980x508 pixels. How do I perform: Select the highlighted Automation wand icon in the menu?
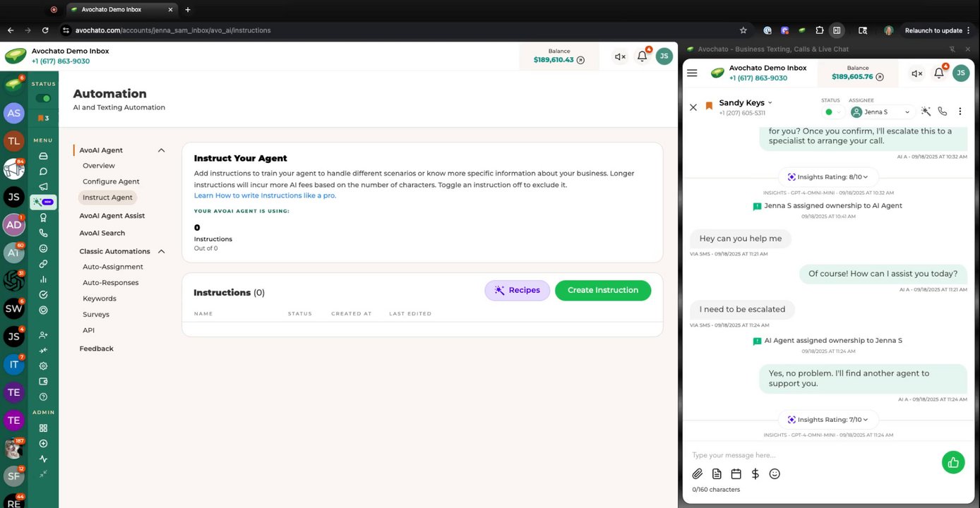[x=43, y=202]
